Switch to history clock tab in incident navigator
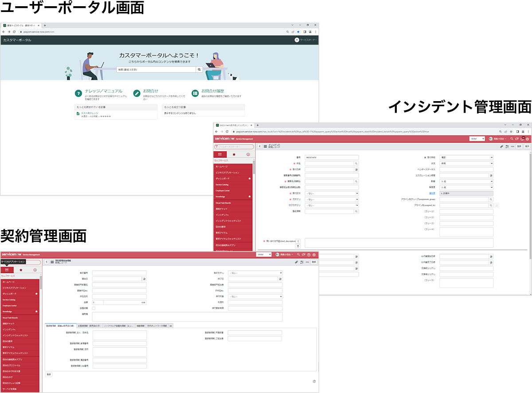Screen dimensions: 532x393 click(x=248, y=154)
